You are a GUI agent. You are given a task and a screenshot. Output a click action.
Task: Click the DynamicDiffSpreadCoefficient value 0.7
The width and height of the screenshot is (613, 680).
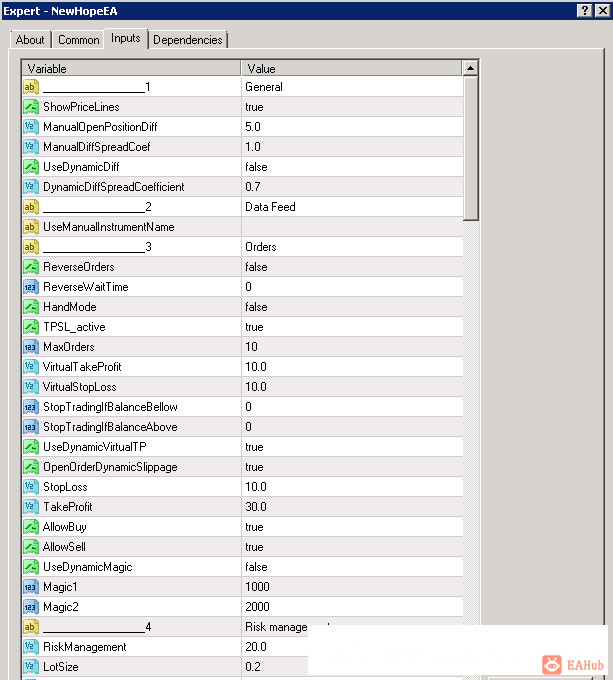click(x=253, y=186)
